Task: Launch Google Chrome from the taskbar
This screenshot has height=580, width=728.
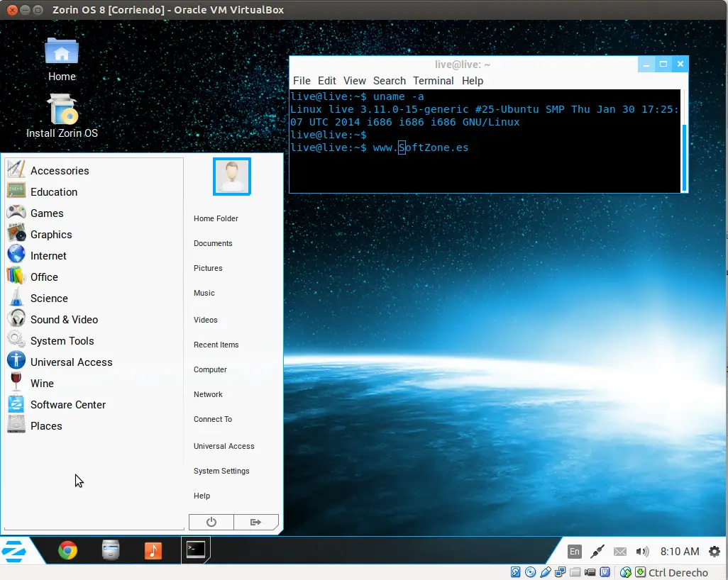Action: point(67,550)
